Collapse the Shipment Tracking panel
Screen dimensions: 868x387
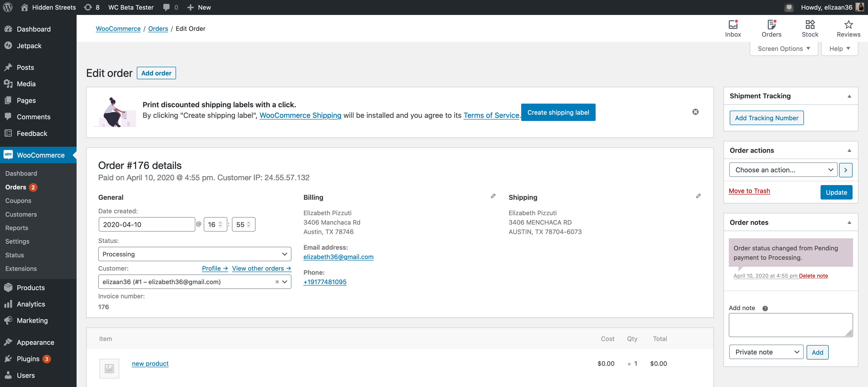pyautogui.click(x=849, y=96)
